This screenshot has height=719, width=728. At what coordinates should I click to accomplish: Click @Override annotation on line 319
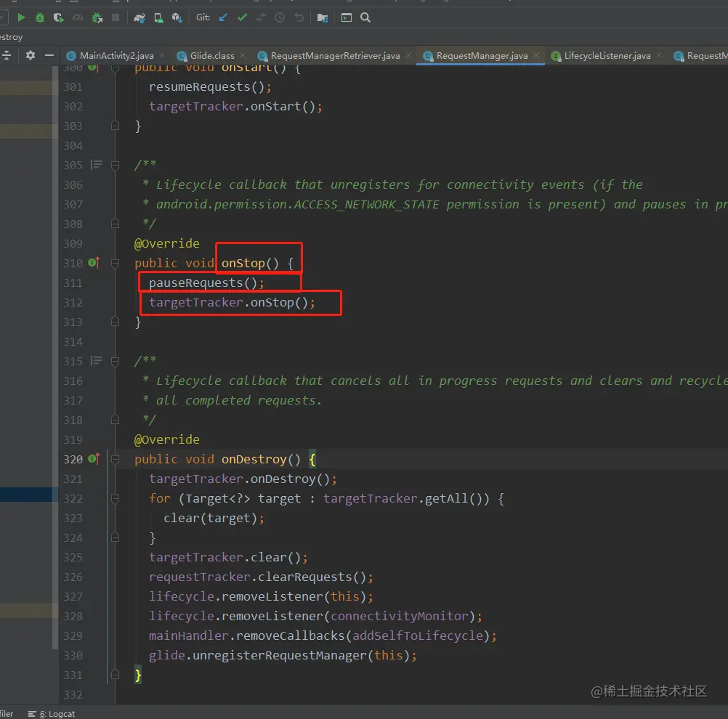pos(166,439)
